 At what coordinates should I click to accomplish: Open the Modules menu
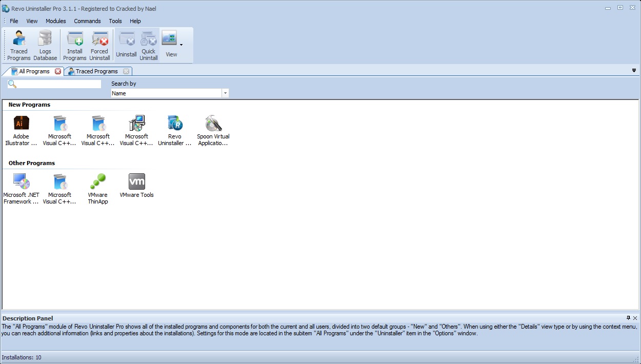(x=56, y=21)
